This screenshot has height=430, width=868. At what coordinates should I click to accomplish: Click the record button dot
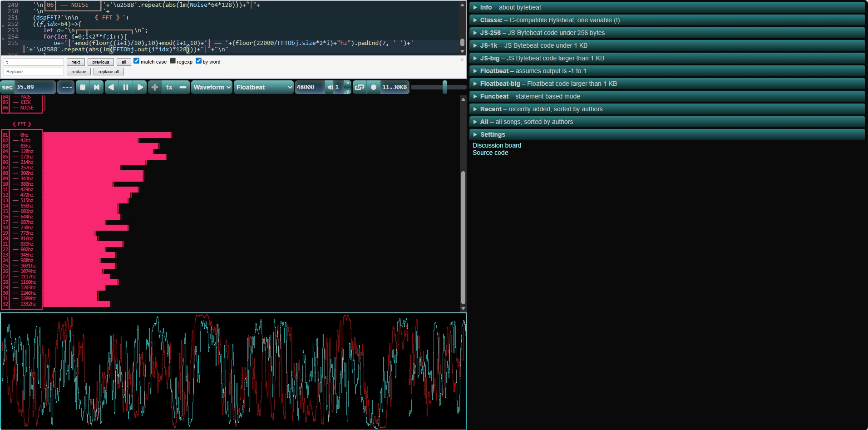(374, 87)
